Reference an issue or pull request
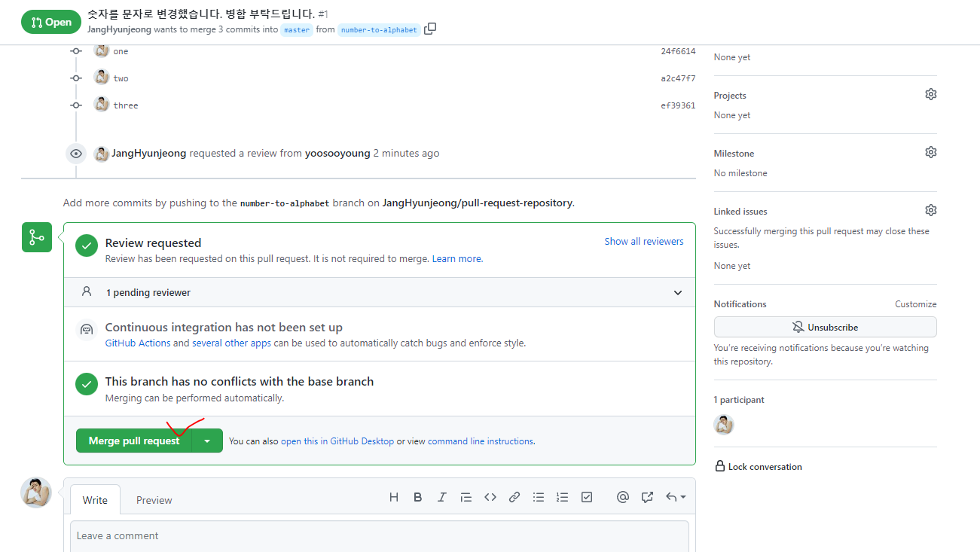 pos(647,497)
